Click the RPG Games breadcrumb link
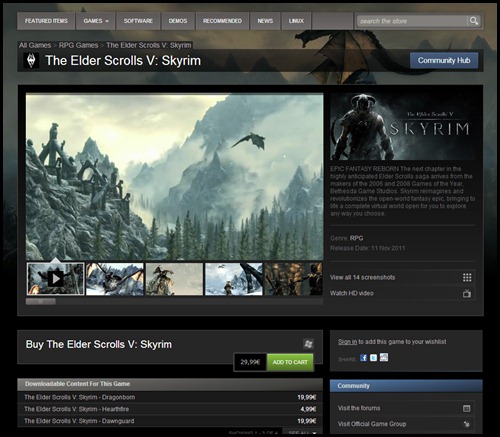The width and height of the screenshot is (500, 437). coord(79,45)
